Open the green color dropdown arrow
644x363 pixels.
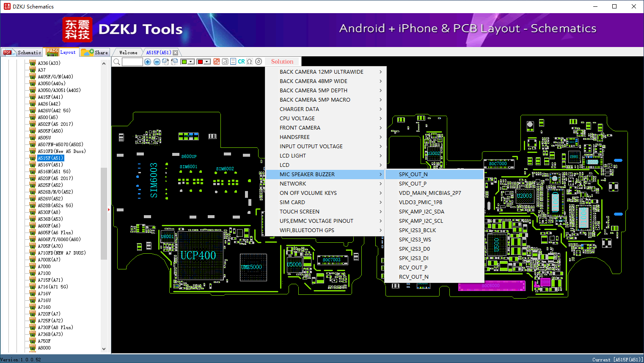pos(191,62)
